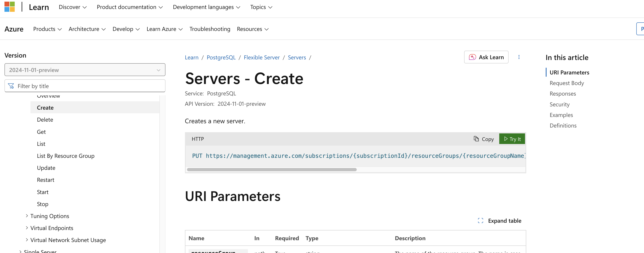Click the code block horizontal scrollbar
The width and height of the screenshot is (644, 253).
coord(272,170)
